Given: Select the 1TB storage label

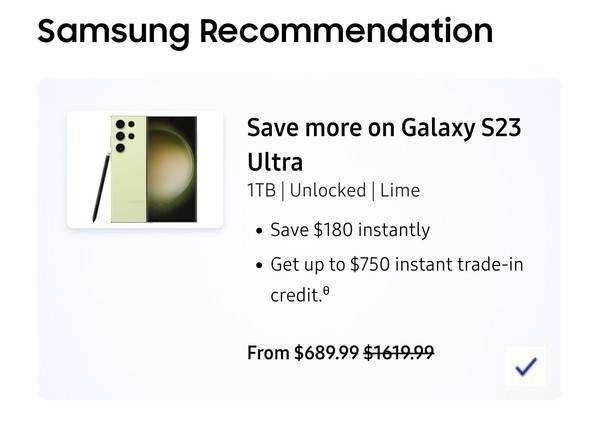Looking at the screenshot, I should pos(261,190).
